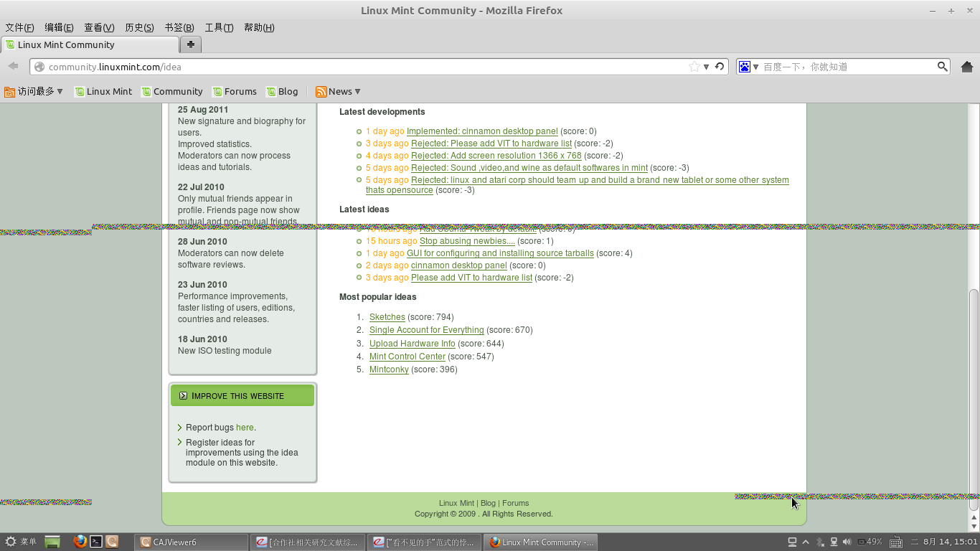Viewport: 980px width, 551px height.
Task: Open the 编辑 (Edit) menu
Action: [59, 27]
